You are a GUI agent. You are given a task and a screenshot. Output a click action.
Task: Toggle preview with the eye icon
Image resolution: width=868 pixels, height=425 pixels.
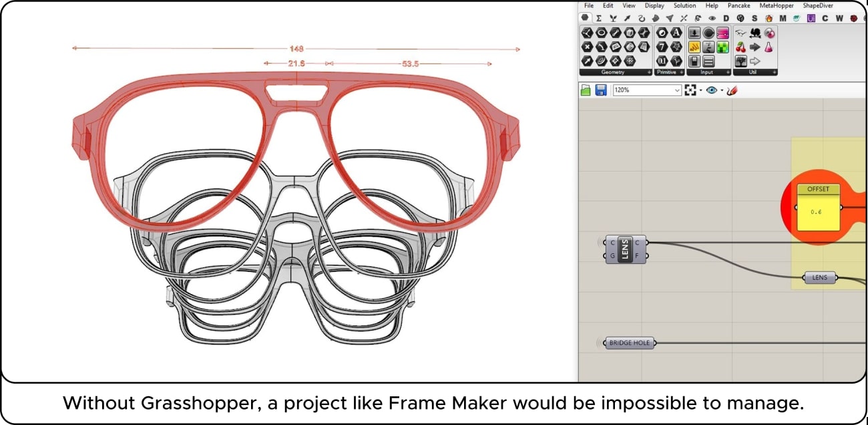[712, 90]
